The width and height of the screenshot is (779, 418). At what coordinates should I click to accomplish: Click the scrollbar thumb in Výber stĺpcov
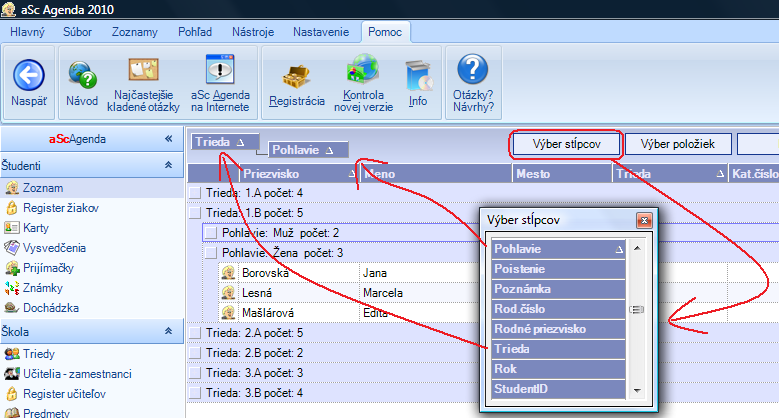click(637, 310)
